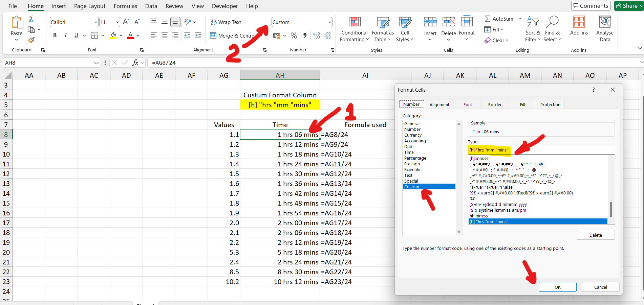Click the Format Painter icon
This screenshot has width=644, height=305.
coord(31,40)
